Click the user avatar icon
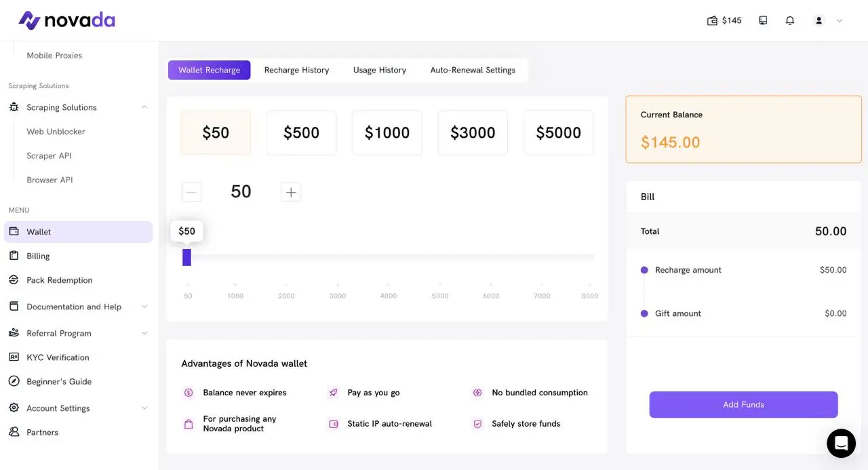 pos(819,20)
